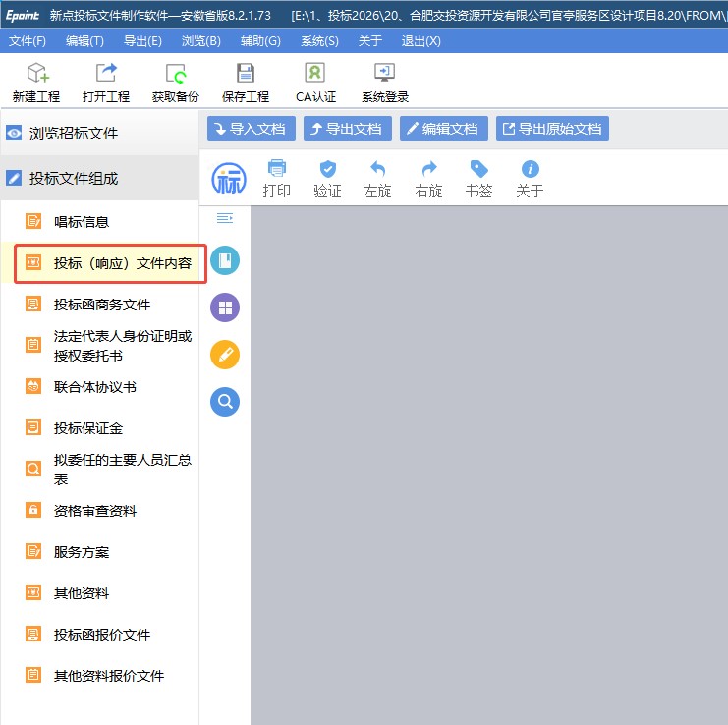Image resolution: width=728 pixels, height=725 pixels.
Task: Select 投标函商务文件 item
Action: click(100, 304)
